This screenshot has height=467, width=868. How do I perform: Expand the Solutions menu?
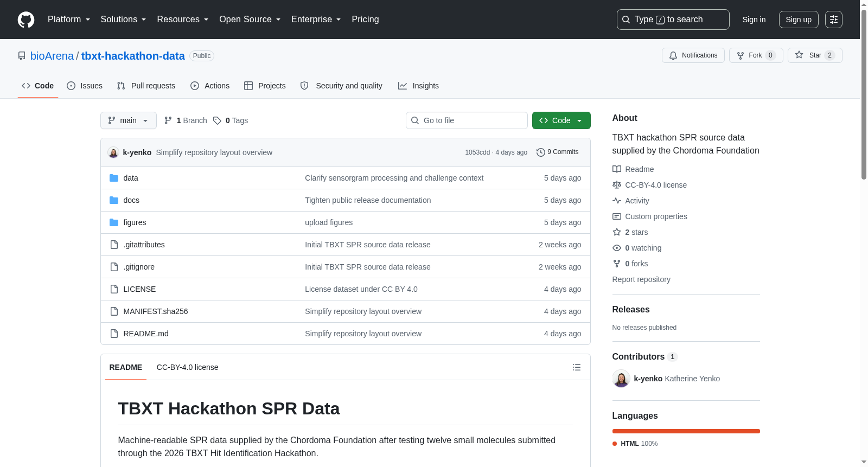(x=123, y=20)
